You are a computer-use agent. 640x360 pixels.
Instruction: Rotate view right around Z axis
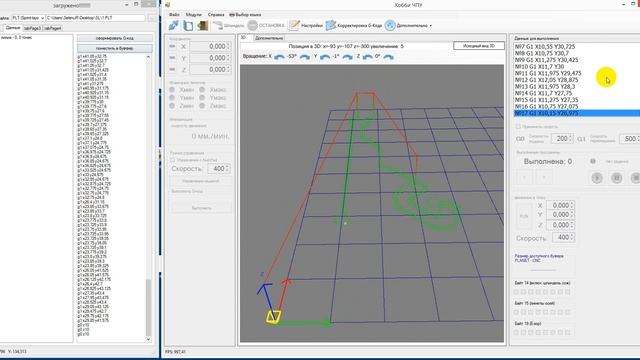(x=389, y=57)
